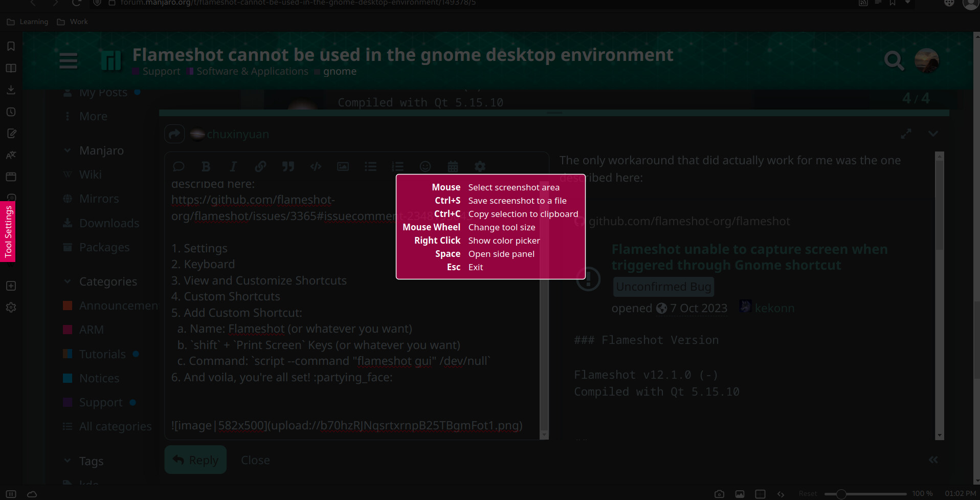Collapse the Manjaro sidebar section

tap(67, 150)
